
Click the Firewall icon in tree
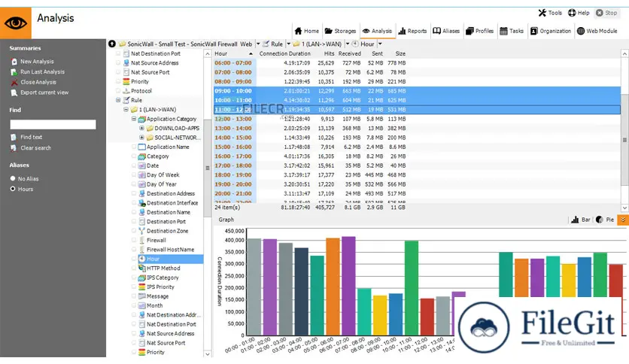click(142, 240)
